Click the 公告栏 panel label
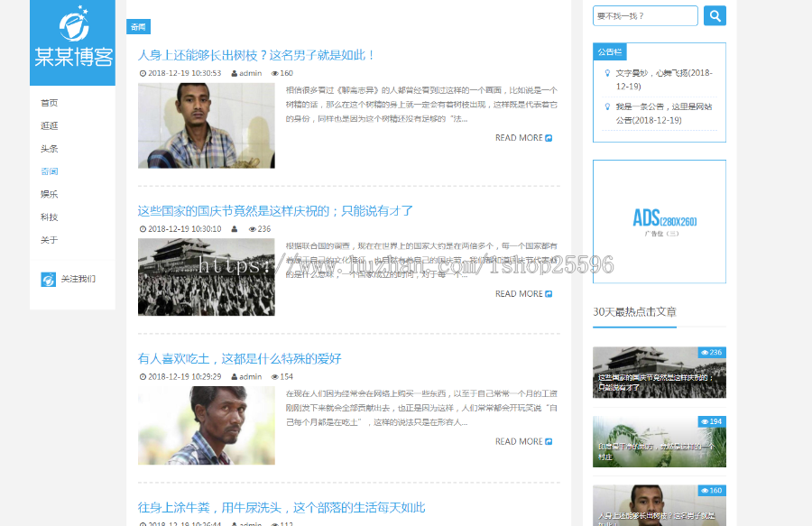812x526 pixels. (610, 51)
